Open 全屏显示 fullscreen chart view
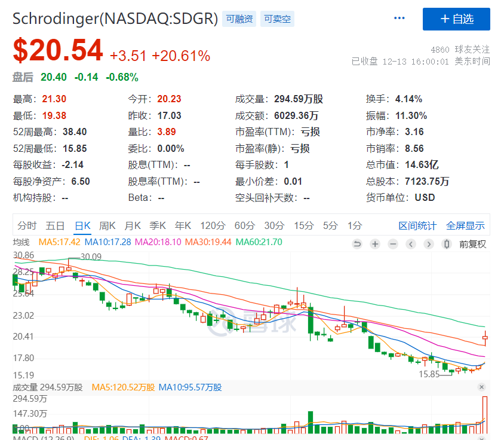504x440 pixels. 465,226
